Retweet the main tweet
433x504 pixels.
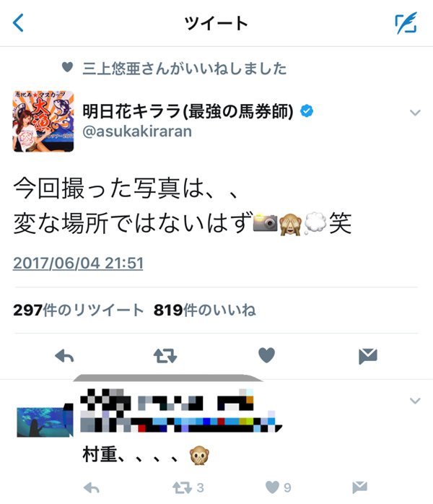coord(165,356)
